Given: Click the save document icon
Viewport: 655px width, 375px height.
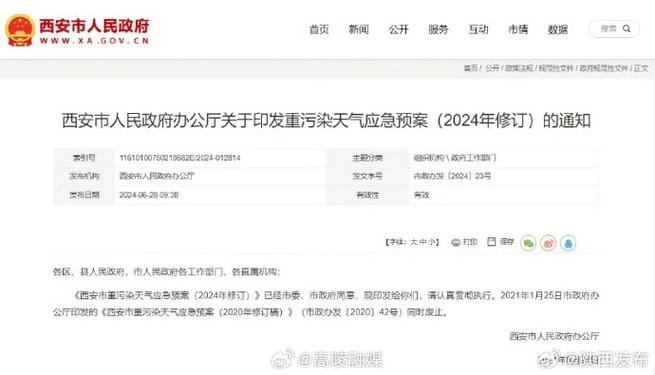Looking at the screenshot, I should pos(492,241).
